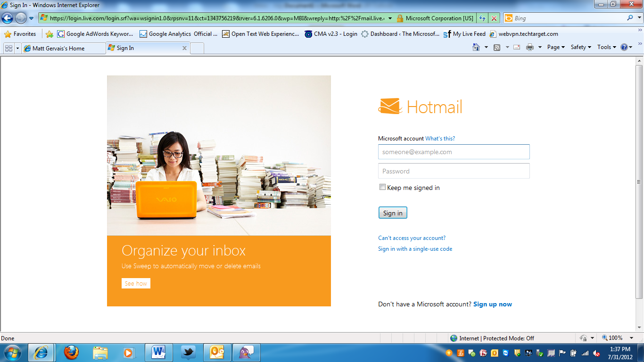Open webvpn.techtarget.com favorite

524,34
